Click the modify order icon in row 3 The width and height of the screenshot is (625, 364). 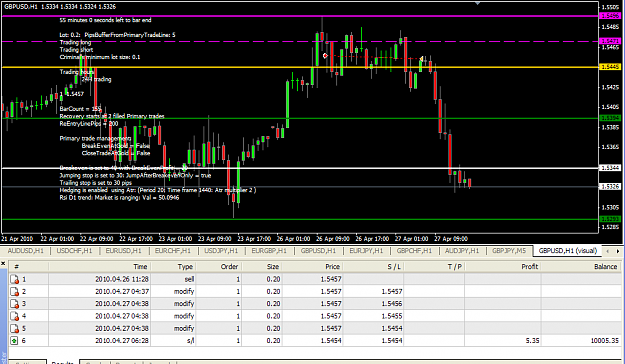click(x=14, y=304)
